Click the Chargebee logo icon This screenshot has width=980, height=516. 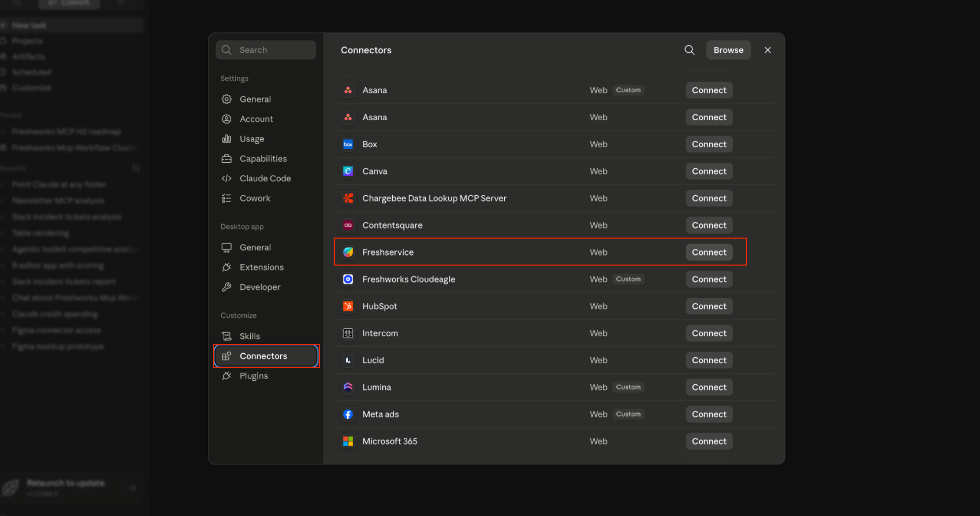click(348, 198)
